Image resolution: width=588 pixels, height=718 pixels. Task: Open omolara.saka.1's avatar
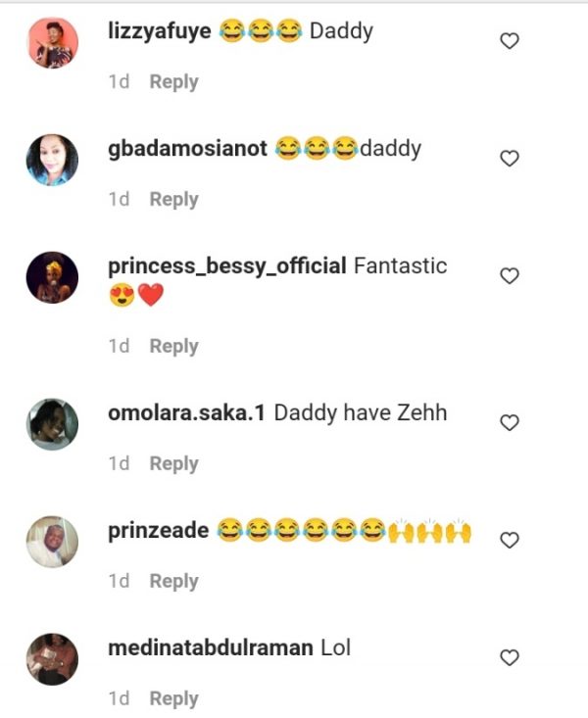pyautogui.click(x=52, y=424)
